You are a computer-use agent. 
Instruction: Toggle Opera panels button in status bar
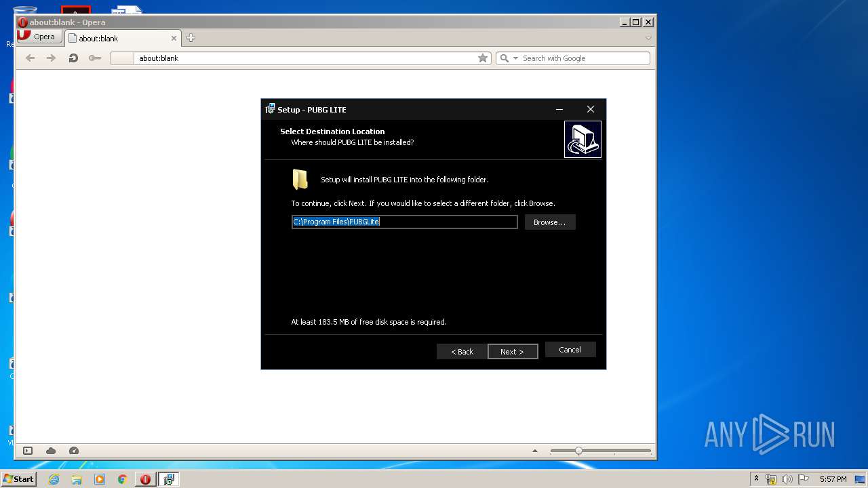point(28,451)
